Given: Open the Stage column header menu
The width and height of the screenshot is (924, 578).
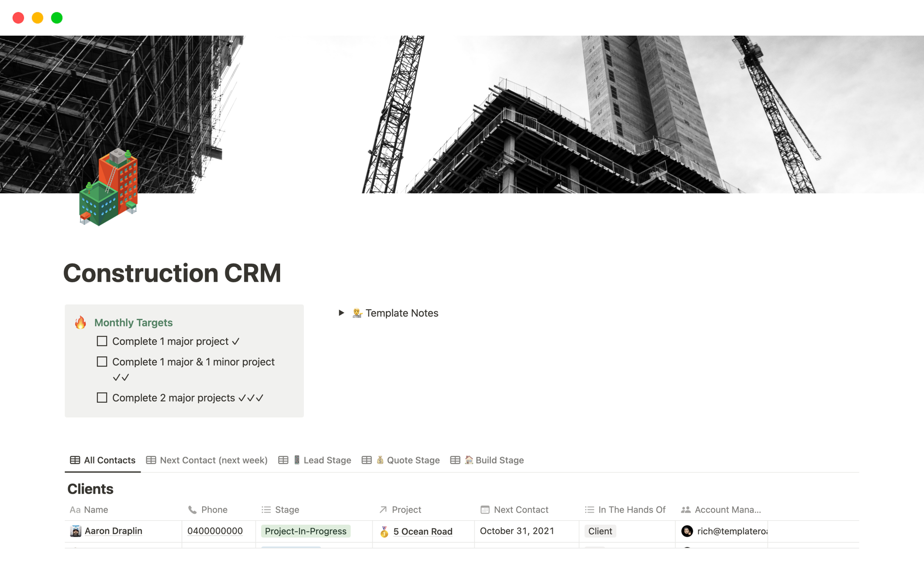Looking at the screenshot, I should pos(287,510).
